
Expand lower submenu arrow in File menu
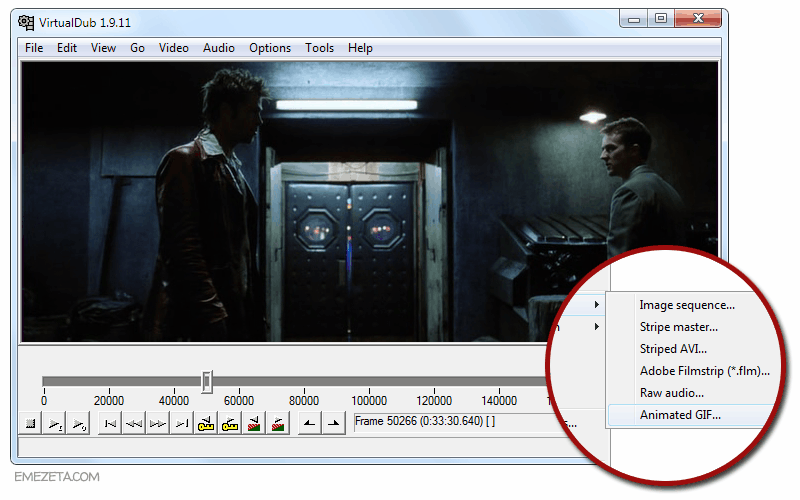tap(596, 327)
